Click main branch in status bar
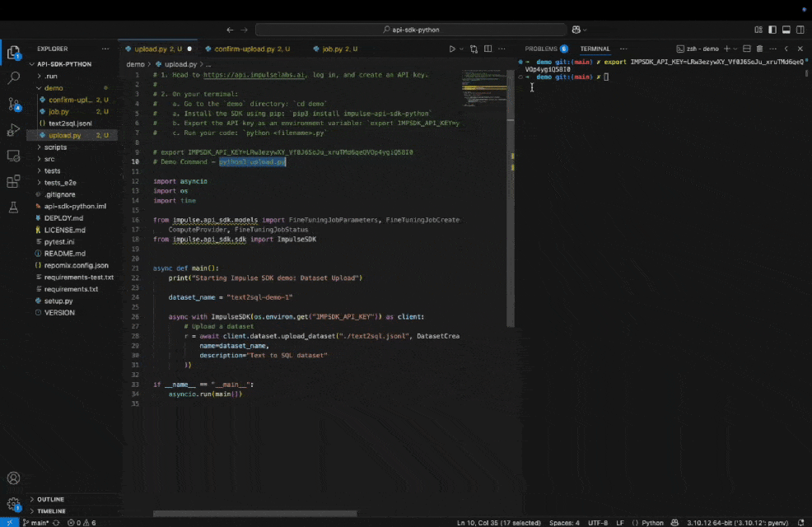The image size is (812, 527). [35, 523]
